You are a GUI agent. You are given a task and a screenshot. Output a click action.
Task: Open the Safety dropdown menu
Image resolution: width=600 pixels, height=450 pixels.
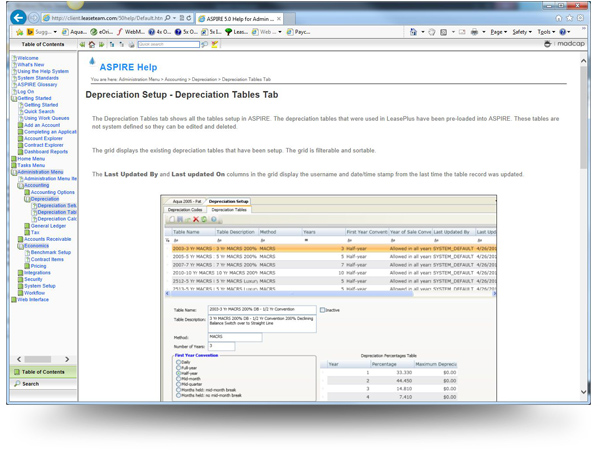pos(522,32)
